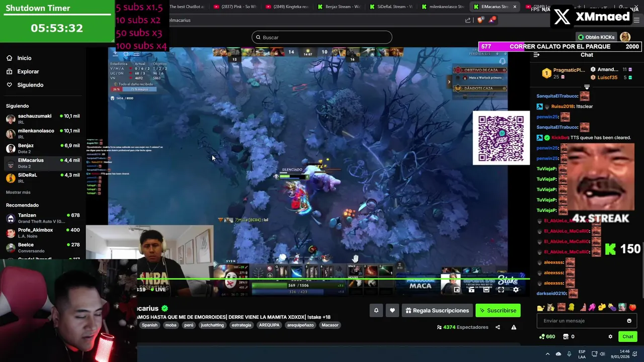Switch player to theater mode
The width and height of the screenshot is (644, 362).
tap(487, 290)
